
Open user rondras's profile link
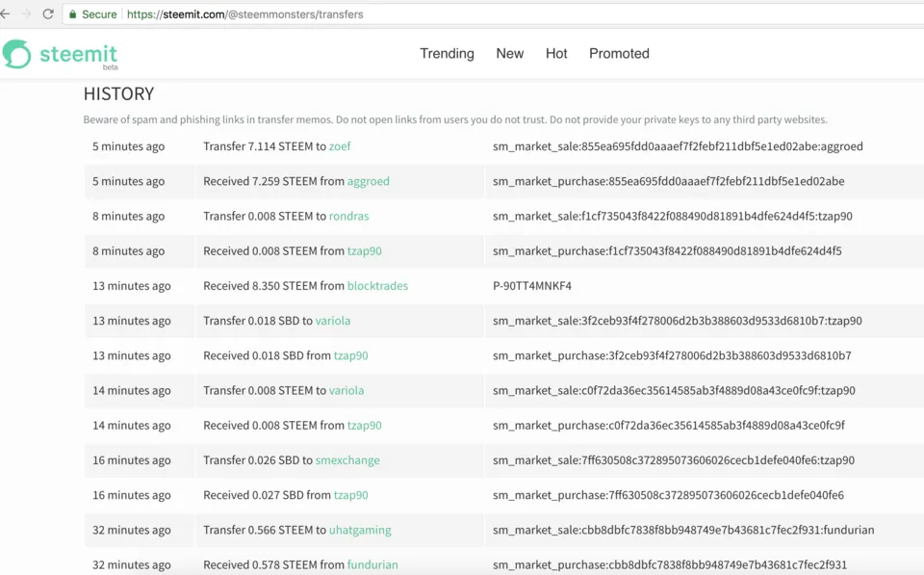[348, 217]
